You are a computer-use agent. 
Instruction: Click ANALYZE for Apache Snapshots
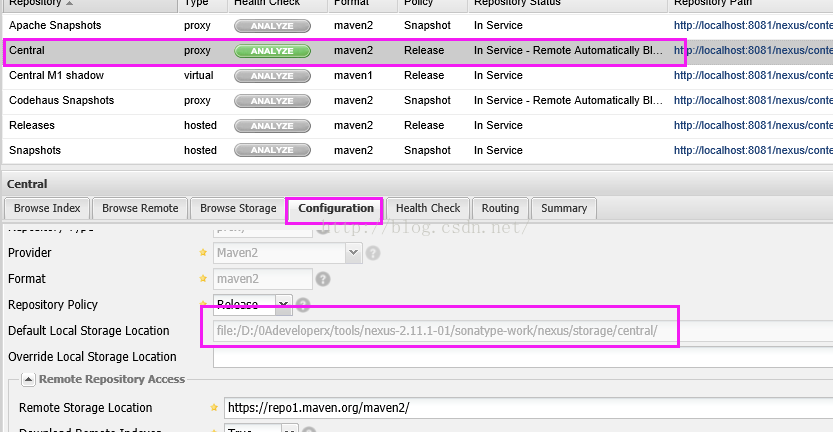click(x=272, y=26)
